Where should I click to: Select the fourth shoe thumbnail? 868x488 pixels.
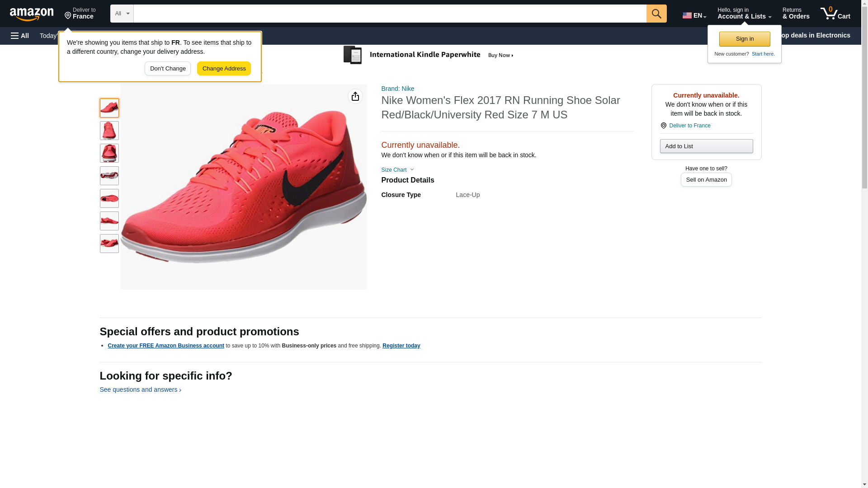coord(109,176)
